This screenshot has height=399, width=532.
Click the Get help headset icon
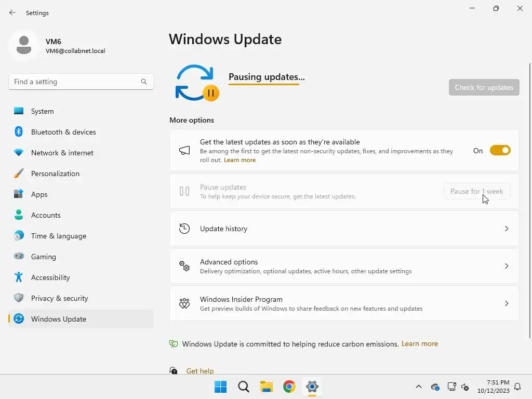(174, 370)
